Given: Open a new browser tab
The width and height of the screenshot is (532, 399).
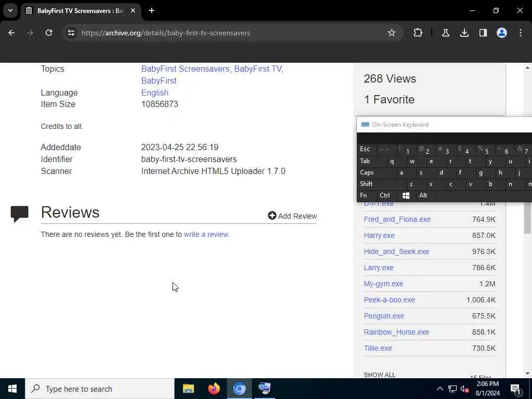Looking at the screenshot, I should coord(152,10).
